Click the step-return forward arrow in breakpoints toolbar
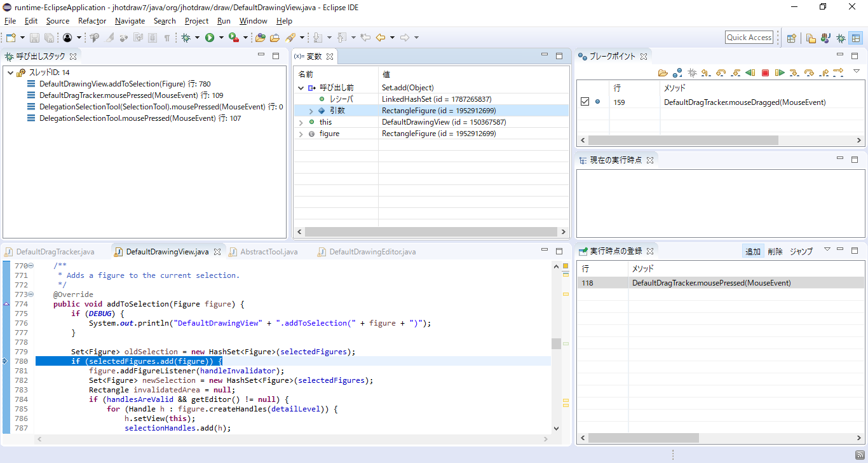The height and width of the screenshot is (463, 868). point(824,73)
